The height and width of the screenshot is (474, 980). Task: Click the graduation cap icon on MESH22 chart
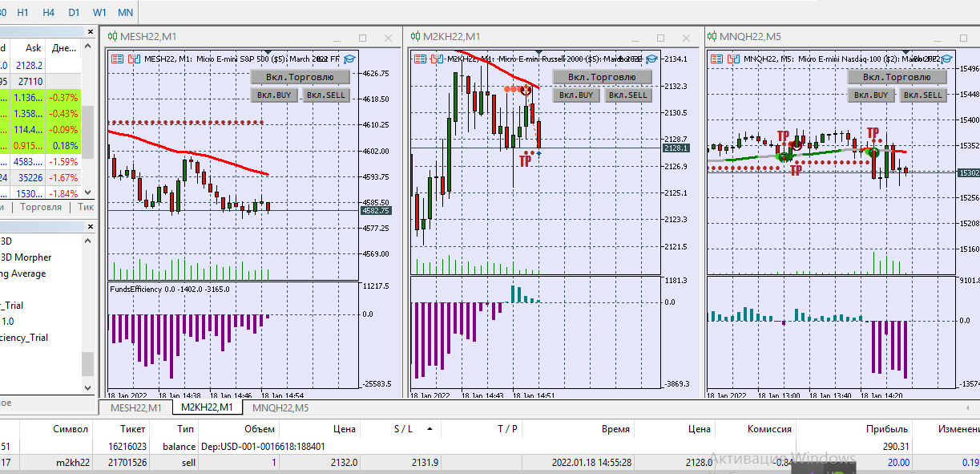(x=349, y=59)
